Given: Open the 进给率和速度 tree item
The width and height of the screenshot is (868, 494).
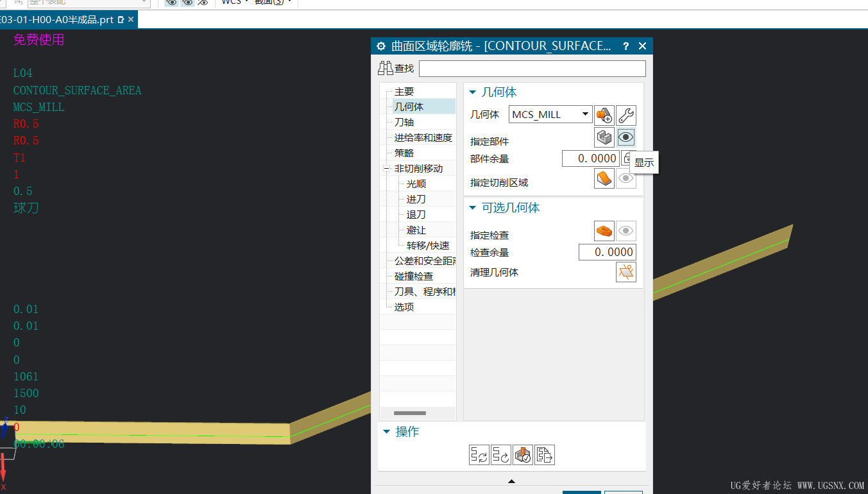Looking at the screenshot, I should 423,137.
